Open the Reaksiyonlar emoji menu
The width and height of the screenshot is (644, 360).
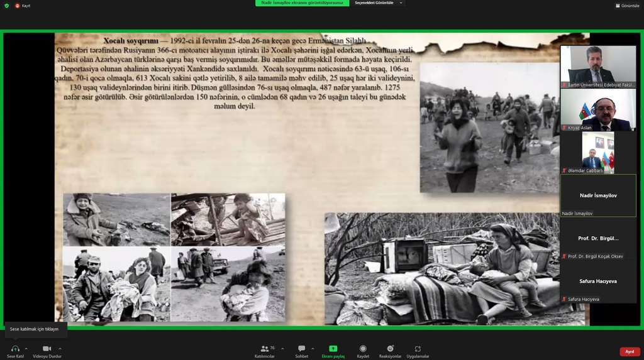coord(390,349)
